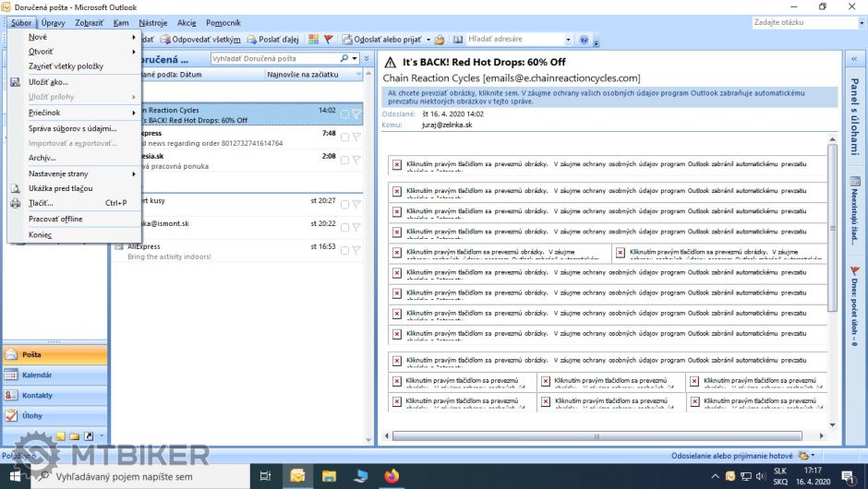Toggle category box on the 7:48 email

[x=344, y=137]
